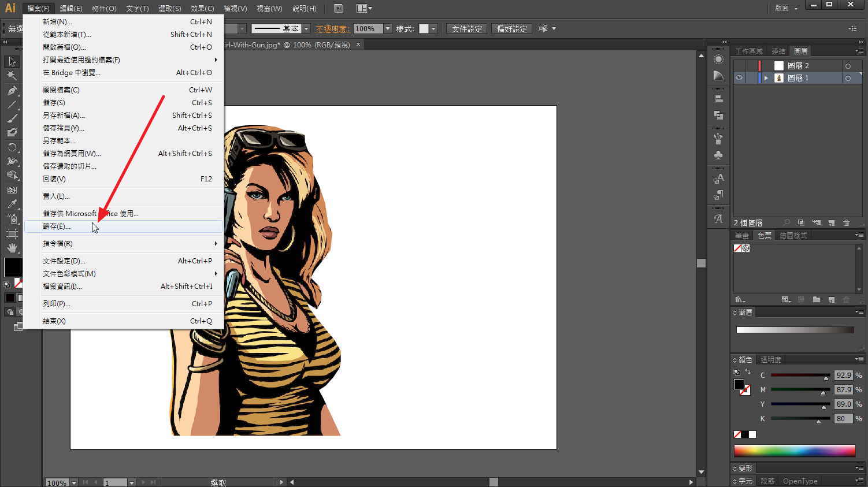Switch to the 工作區域 artboards tab
868x487 pixels.
[749, 51]
